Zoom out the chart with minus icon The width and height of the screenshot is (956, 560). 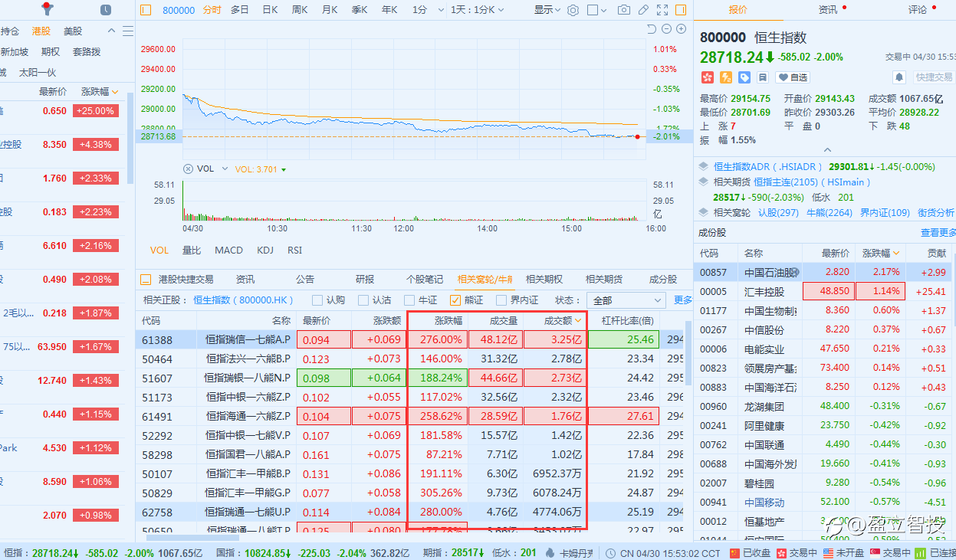click(667, 29)
